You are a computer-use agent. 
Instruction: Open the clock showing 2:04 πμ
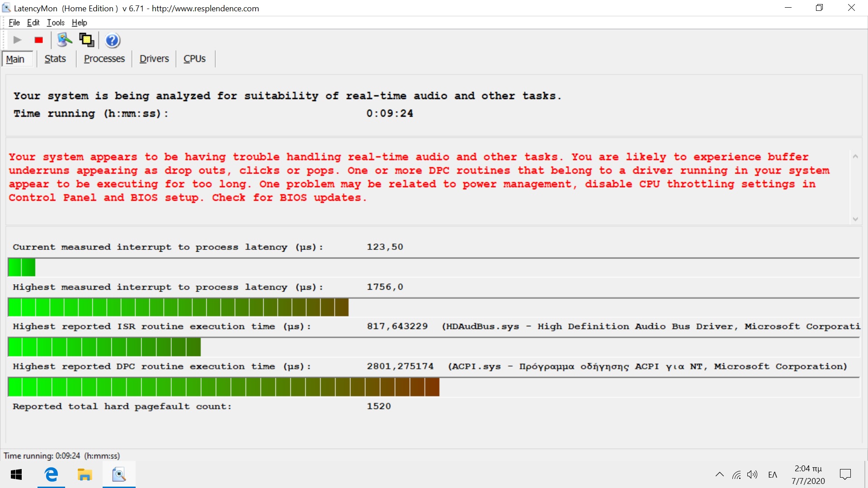coord(808,474)
